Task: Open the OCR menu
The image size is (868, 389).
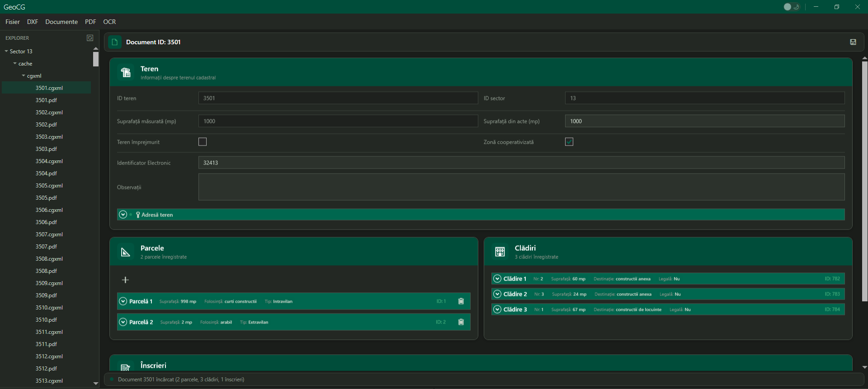Action: pyautogui.click(x=109, y=22)
